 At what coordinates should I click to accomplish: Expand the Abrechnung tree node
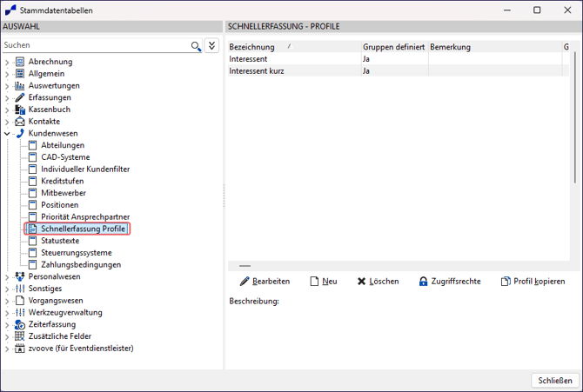click(7, 62)
